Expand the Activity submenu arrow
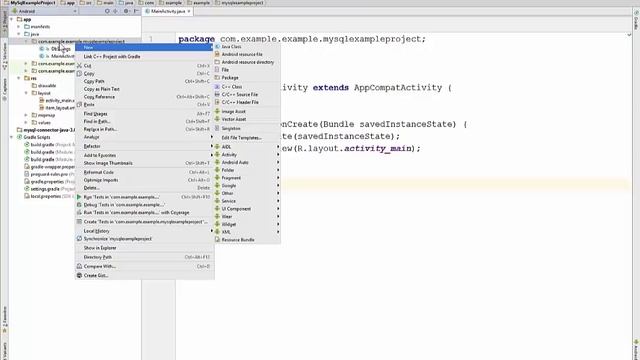 point(278,154)
